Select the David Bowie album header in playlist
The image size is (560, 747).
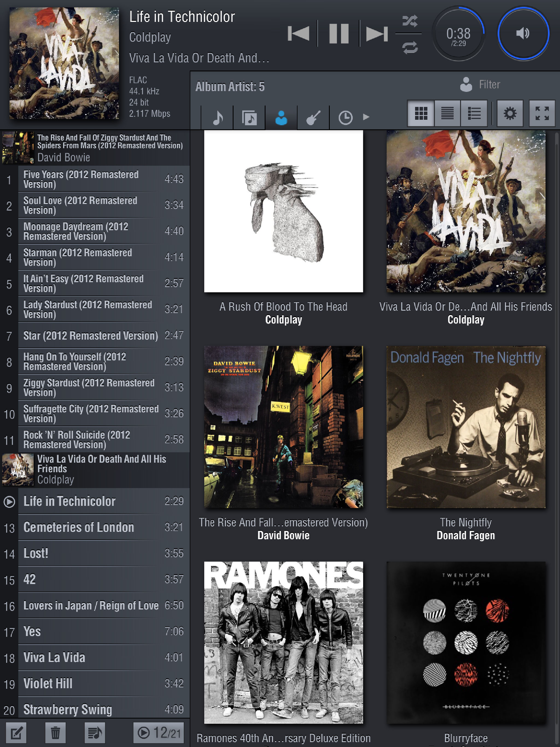95,148
